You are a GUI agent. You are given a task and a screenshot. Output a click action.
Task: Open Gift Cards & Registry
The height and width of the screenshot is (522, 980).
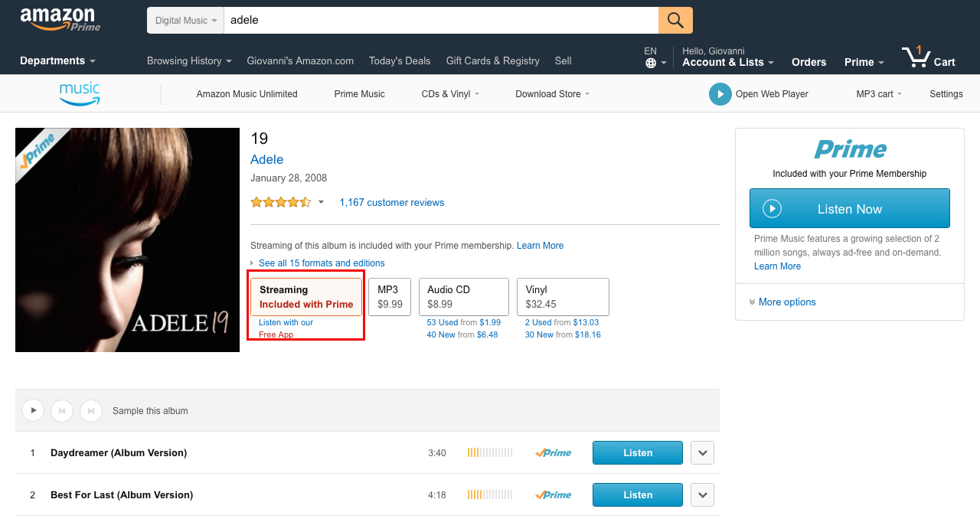click(x=493, y=61)
